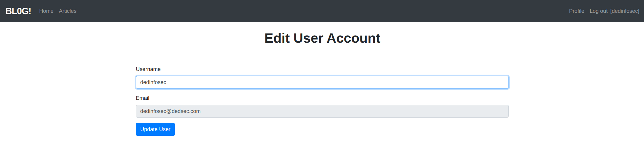Place the cursor after dedinfosec in Username
This screenshot has height=167, width=644.
167,82
